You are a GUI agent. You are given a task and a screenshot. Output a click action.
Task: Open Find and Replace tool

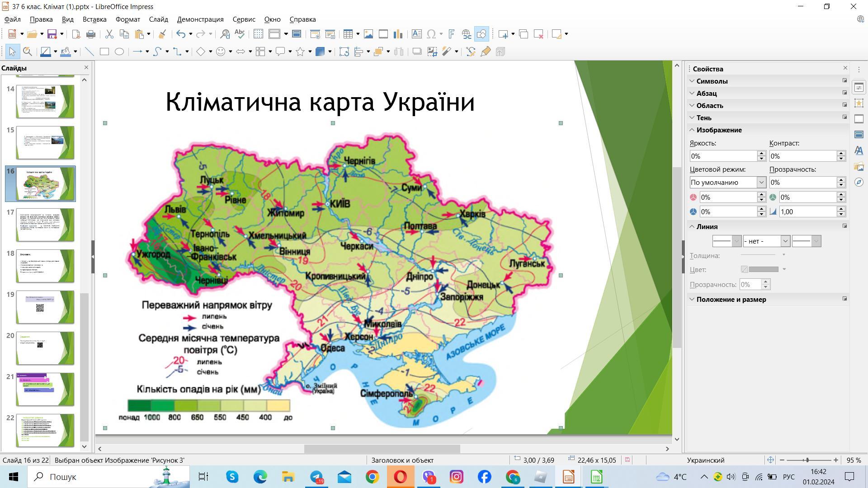click(x=225, y=34)
